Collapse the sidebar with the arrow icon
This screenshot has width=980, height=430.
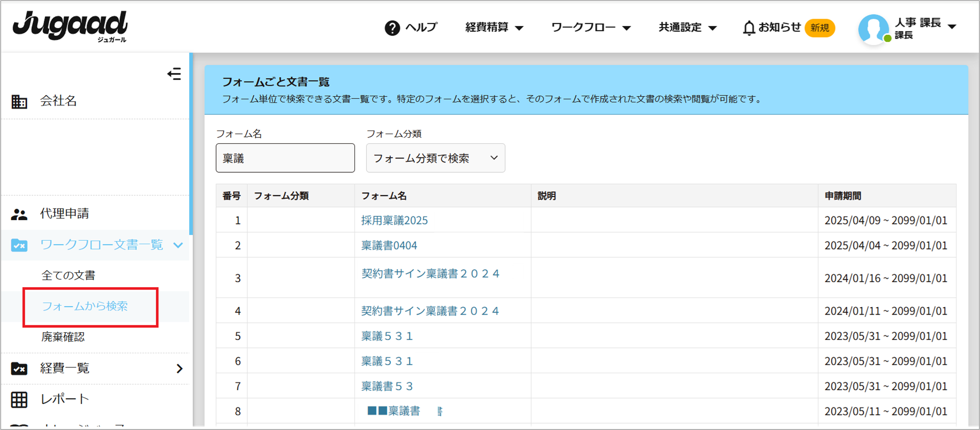(174, 74)
